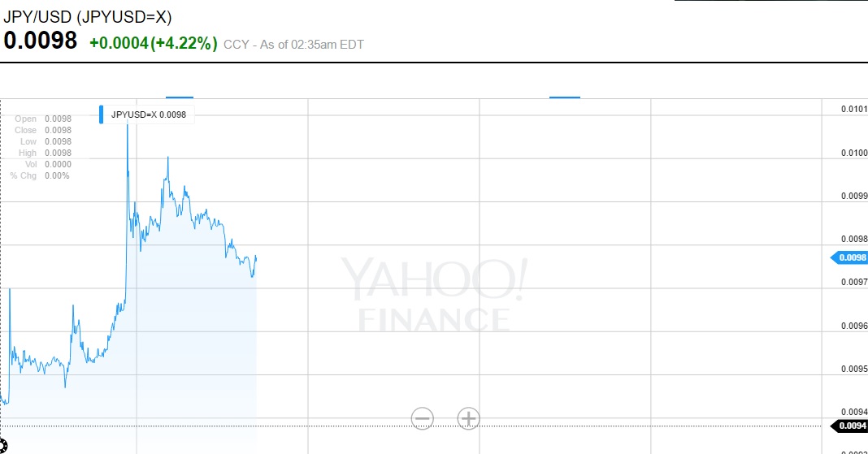
Task: Select the blue 0.0098 current price tag
Action: coord(849,258)
